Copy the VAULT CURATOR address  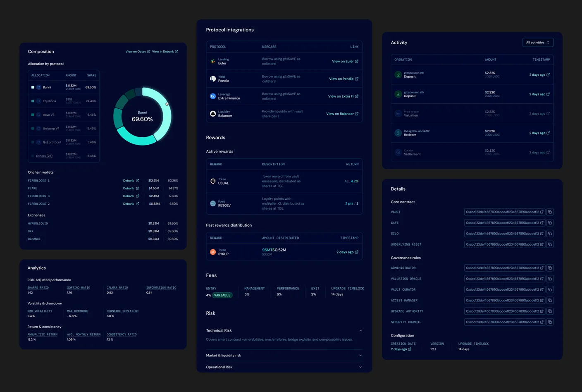click(x=550, y=289)
